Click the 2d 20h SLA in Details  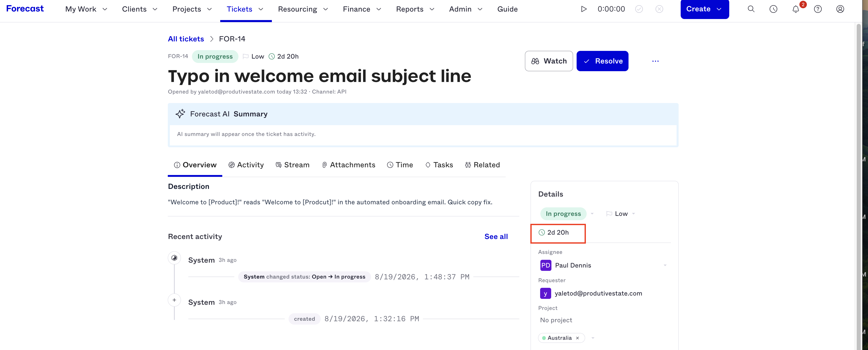tap(554, 233)
